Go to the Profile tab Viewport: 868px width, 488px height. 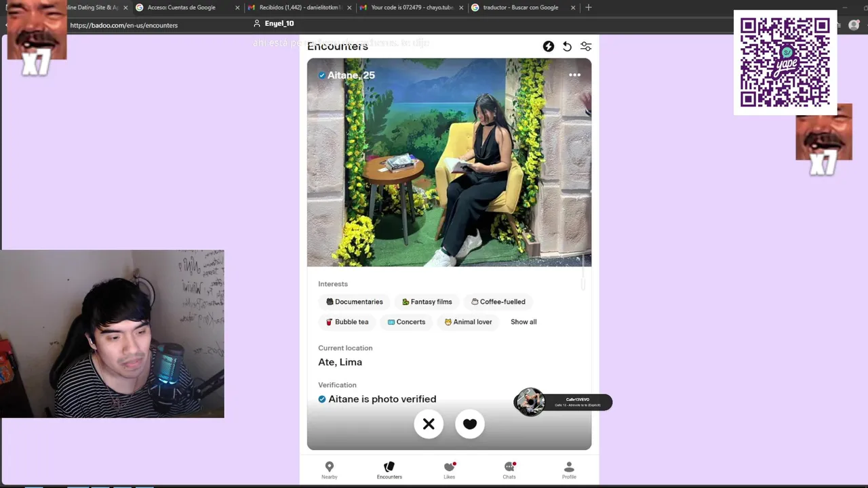click(569, 470)
